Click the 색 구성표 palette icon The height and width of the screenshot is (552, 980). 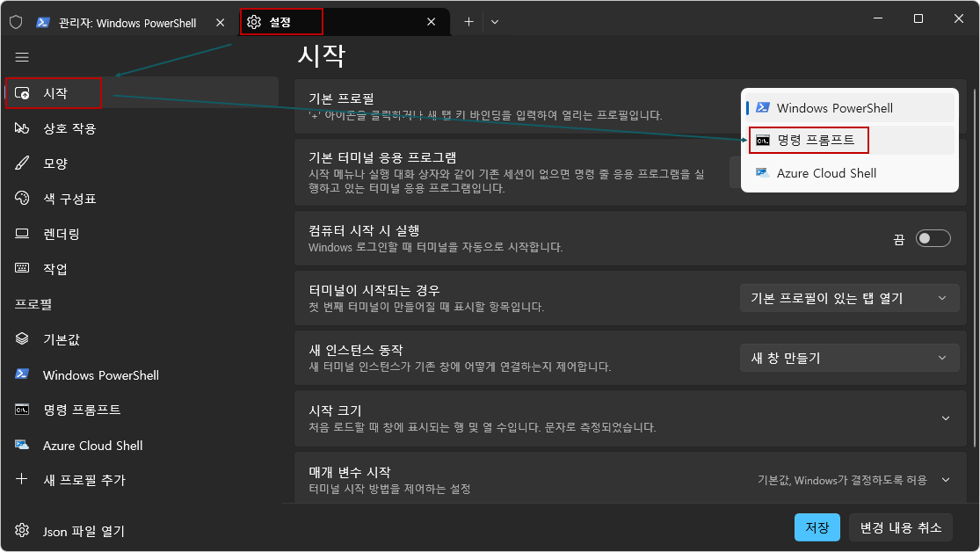(22, 198)
